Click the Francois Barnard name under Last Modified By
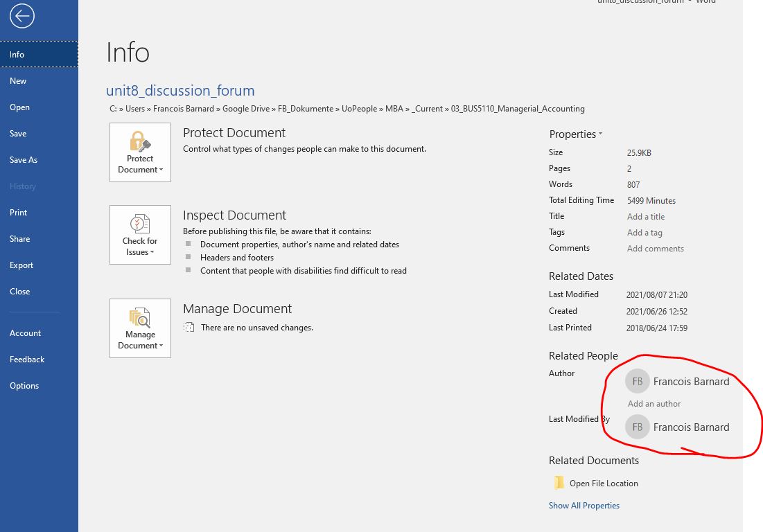Viewport: 763px width, 532px height. [x=691, y=427]
